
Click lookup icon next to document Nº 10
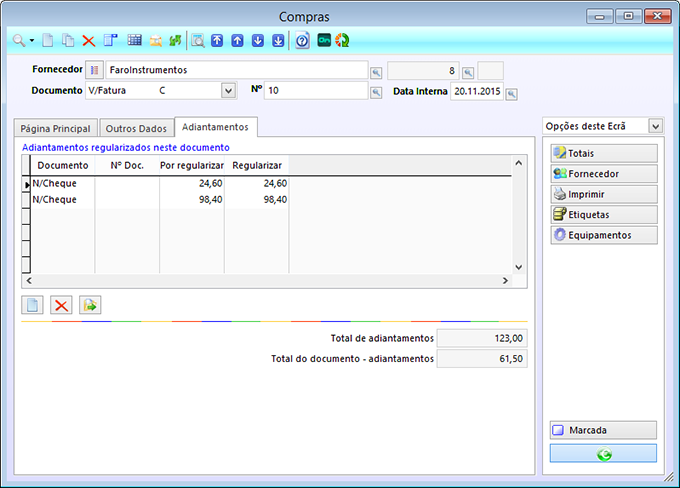point(376,93)
